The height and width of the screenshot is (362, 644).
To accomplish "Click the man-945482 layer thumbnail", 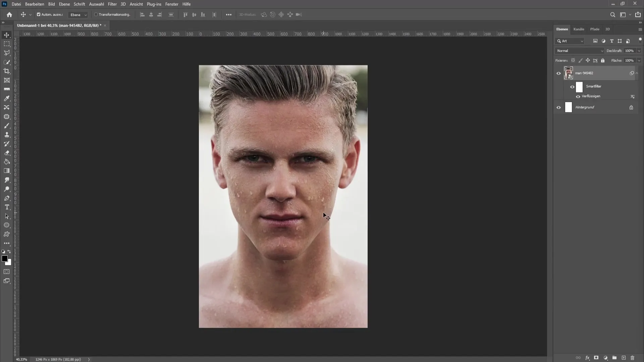I will 569,73.
